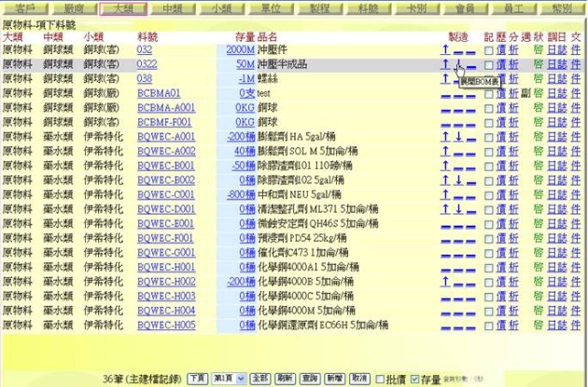Uncheck the 存量 checkbox at the bottom

click(414, 379)
